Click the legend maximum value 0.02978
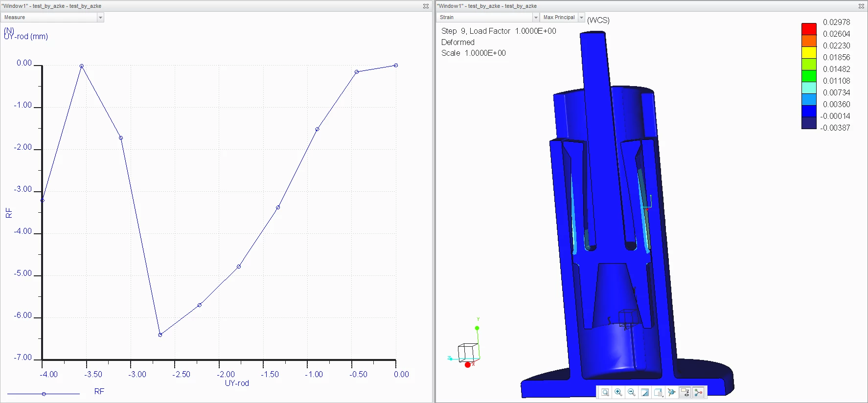Image resolution: width=868 pixels, height=403 pixels. pos(837,22)
